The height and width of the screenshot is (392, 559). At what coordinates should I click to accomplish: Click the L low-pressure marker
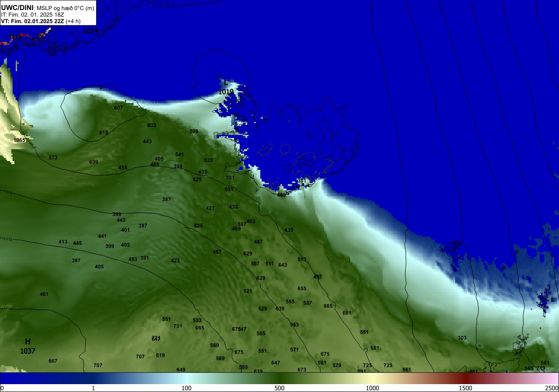click(x=226, y=83)
